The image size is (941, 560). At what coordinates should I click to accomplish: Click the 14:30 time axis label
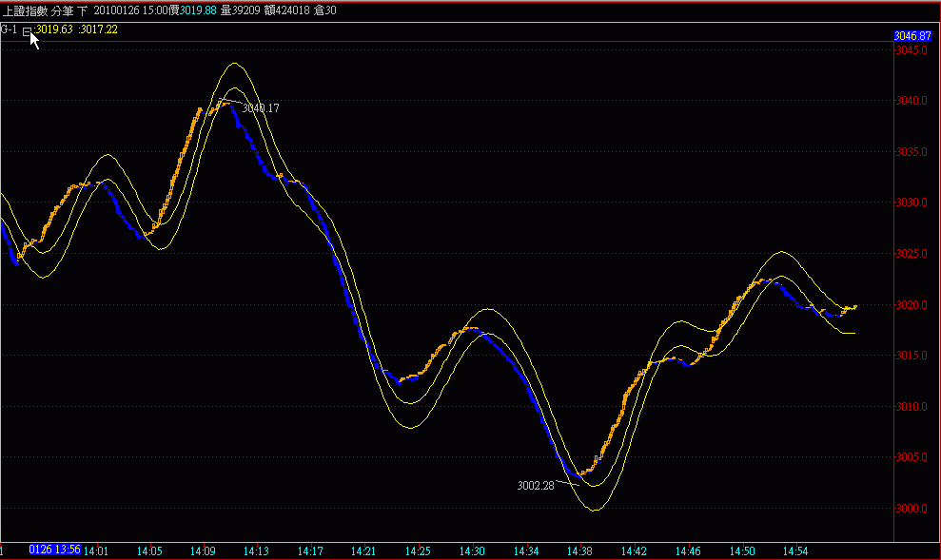[x=473, y=550]
